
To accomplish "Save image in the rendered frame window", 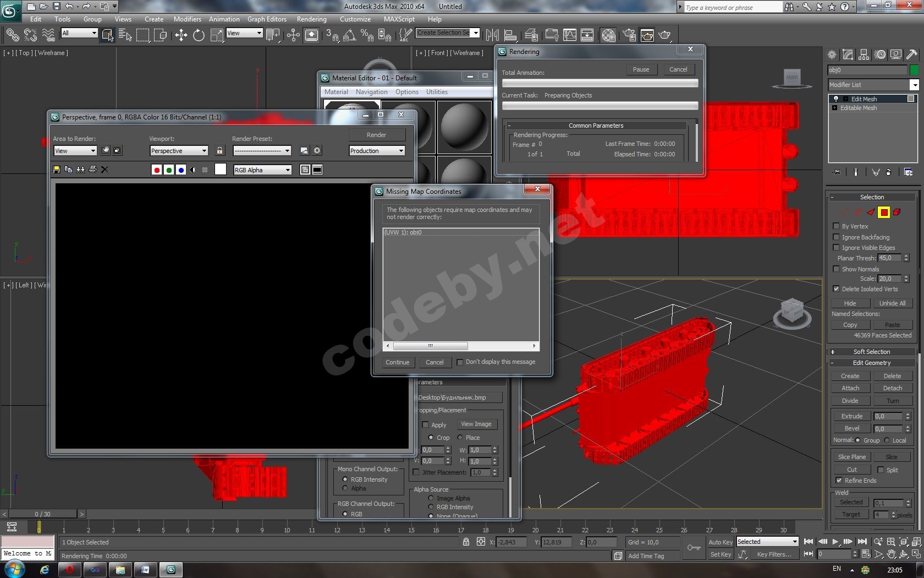I will (x=56, y=170).
